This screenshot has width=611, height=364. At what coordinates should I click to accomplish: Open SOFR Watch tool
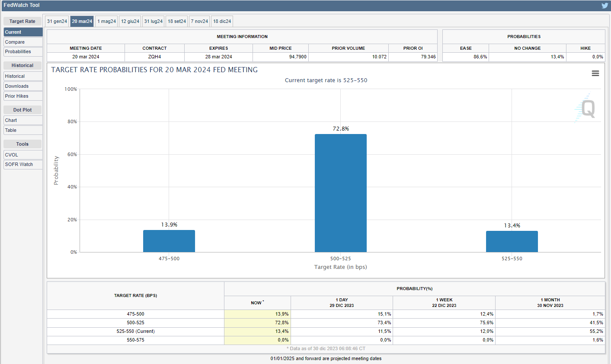tap(23, 164)
